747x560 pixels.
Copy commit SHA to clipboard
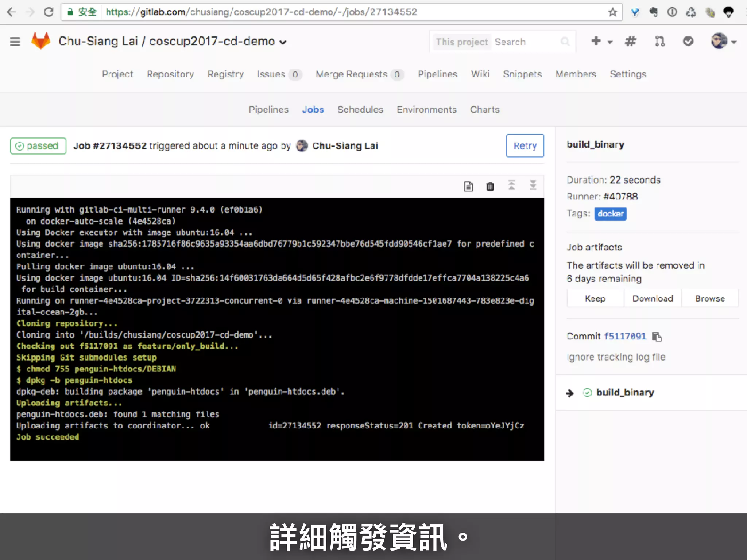click(657, 337)
